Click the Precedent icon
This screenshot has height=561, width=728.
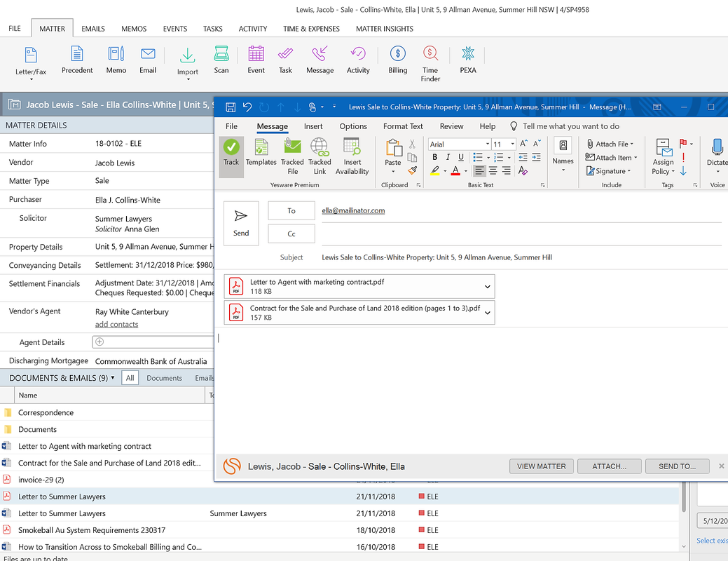(77, 60)
